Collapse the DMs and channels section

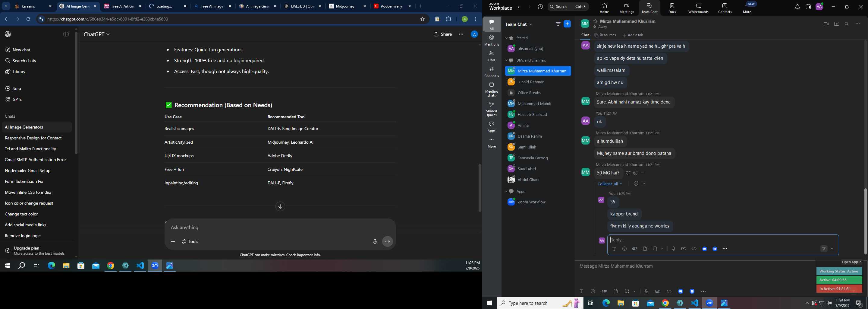pyautogui.click(x=506, y=60)
